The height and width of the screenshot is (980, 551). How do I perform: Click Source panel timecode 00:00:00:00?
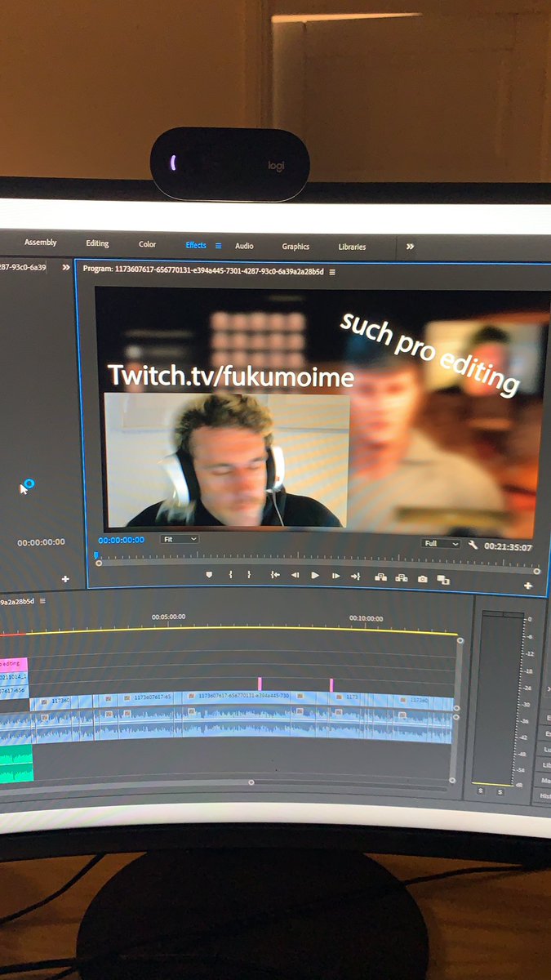pos(41,542)
